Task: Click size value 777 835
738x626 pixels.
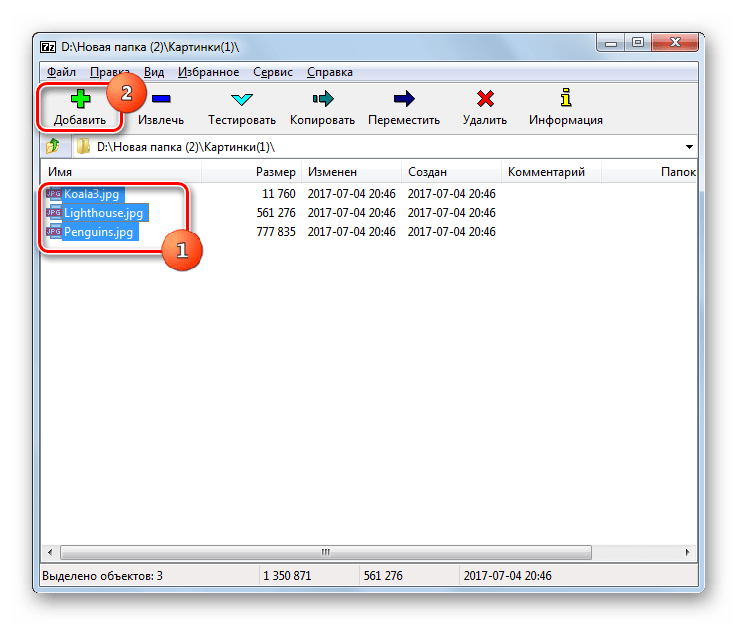Action: tap(276, 232)
